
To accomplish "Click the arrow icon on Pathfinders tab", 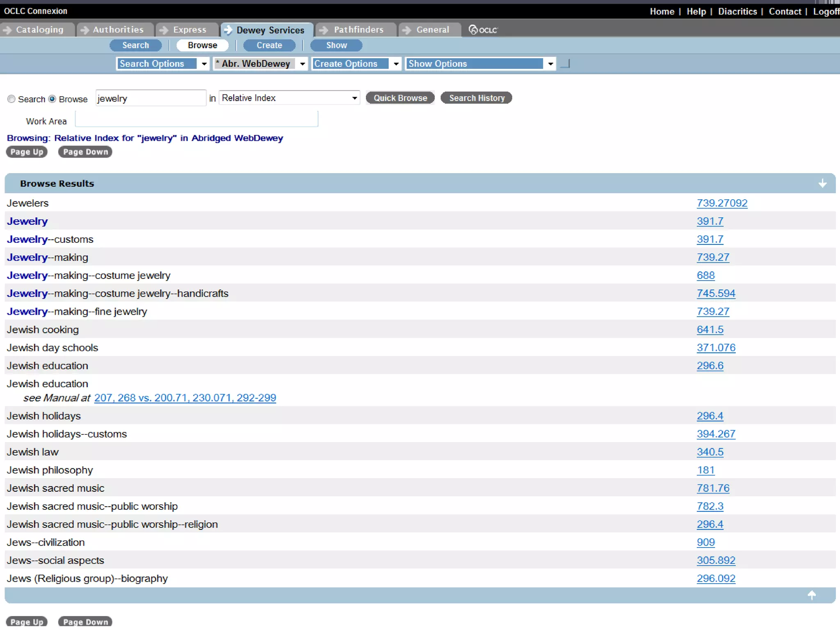I will click(x=324, y=30).
